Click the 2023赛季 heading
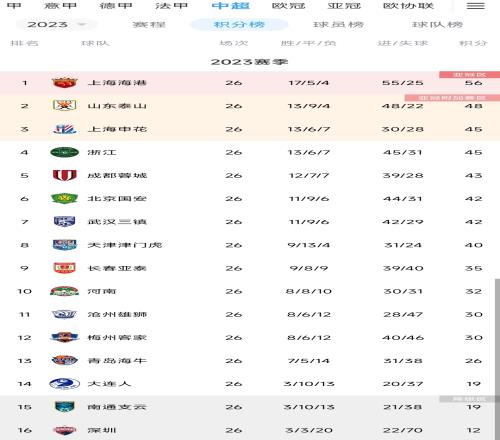Viewport: 500px width, 440px height. pyautogui.click(x=250, y=62)
